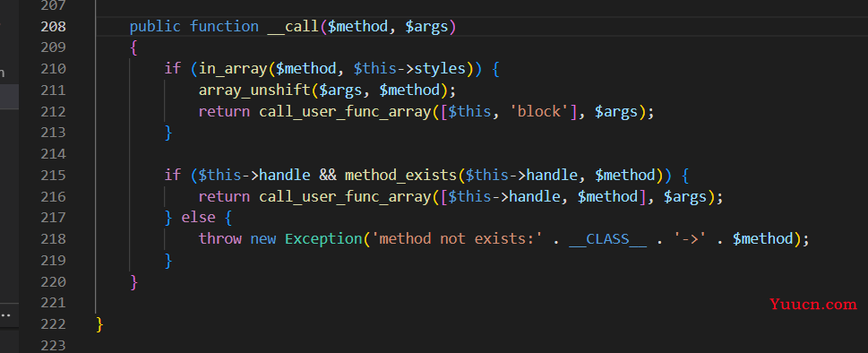Screen dimensions: 868x353
Task: Click the '__call' method name
Action: pyautogui.click(x=293, y=27)
